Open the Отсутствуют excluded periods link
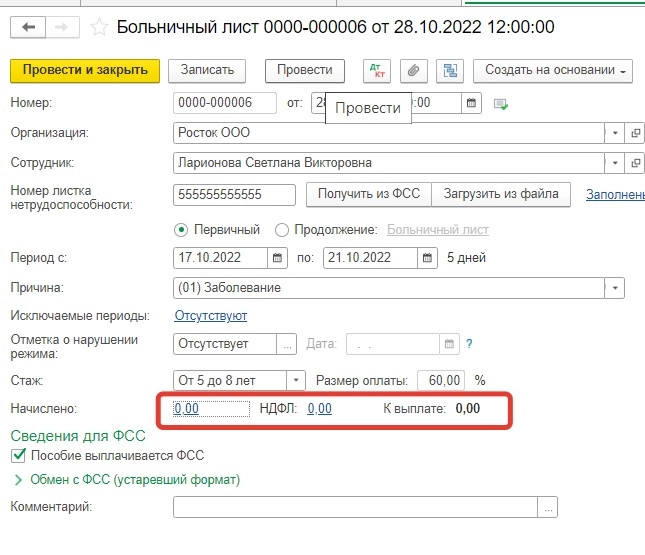 coord(210,316)
